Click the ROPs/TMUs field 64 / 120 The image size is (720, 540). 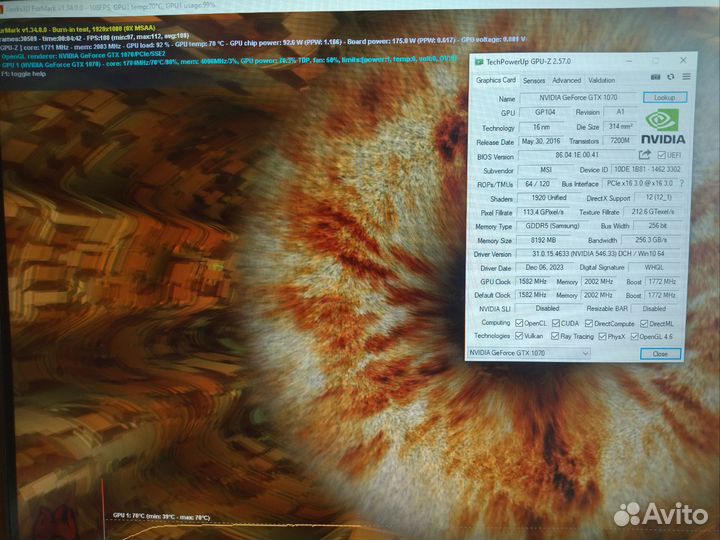(537, 184)
